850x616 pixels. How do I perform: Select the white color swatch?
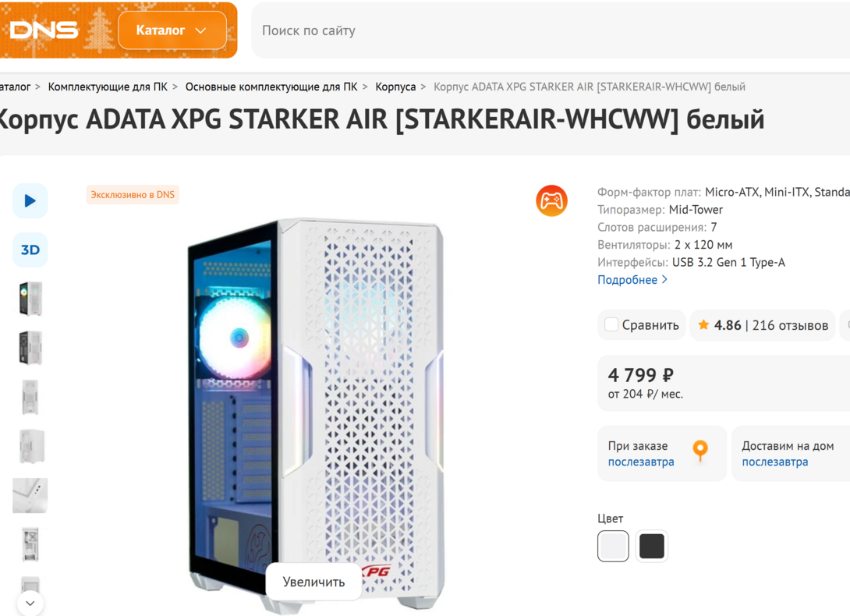[613, 546]
